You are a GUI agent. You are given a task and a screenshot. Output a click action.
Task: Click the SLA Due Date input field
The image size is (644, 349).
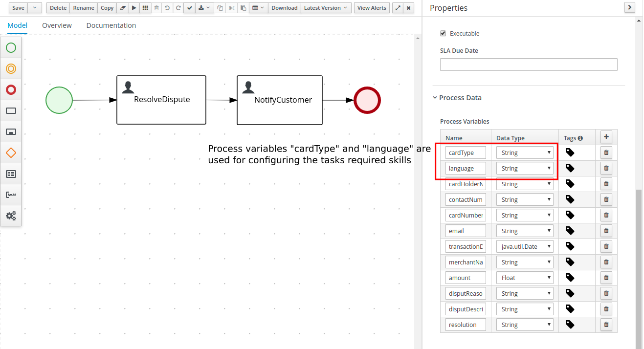pyautogui.click(x=528, y=65)
